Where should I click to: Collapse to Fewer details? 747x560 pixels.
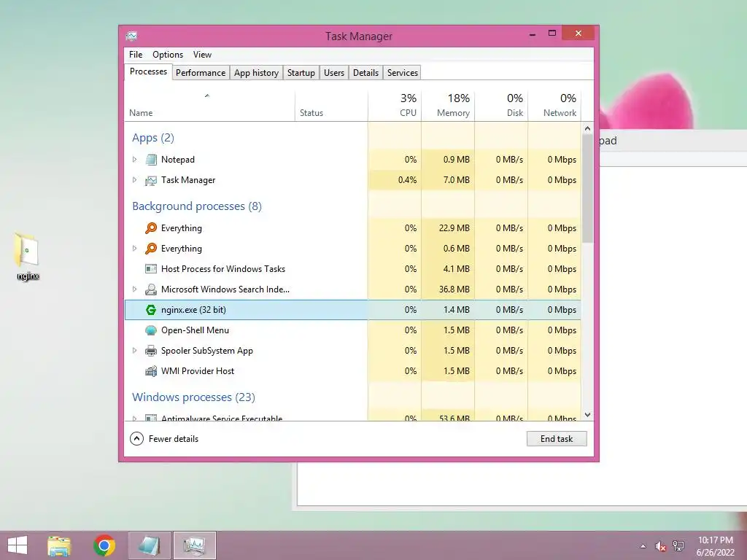[164, 438]
